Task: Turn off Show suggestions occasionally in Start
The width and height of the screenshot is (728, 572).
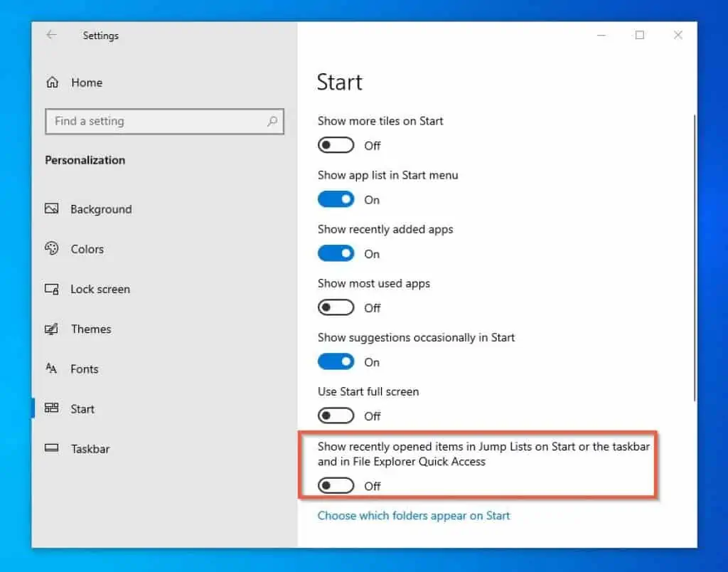Action: pyautogui.click(x=336, y=361)
